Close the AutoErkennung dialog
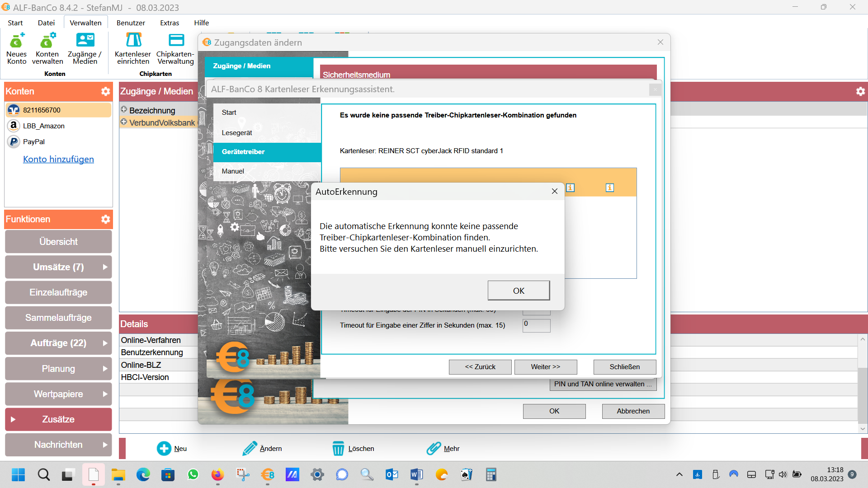Viewport: 868px width, 488px height. (x=555, y=192)
